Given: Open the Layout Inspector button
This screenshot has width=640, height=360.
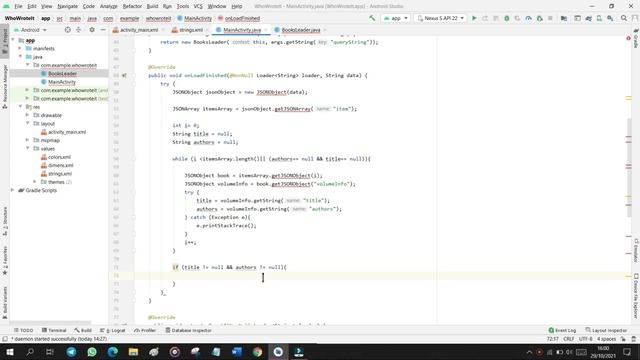Looking at the screenshot, I should point(606,330).
